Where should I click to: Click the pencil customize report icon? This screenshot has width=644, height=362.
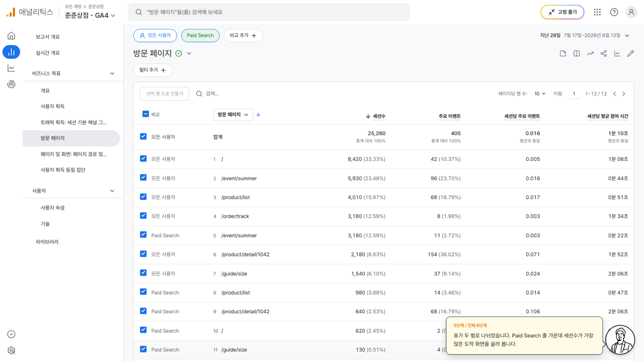(631, 53)
